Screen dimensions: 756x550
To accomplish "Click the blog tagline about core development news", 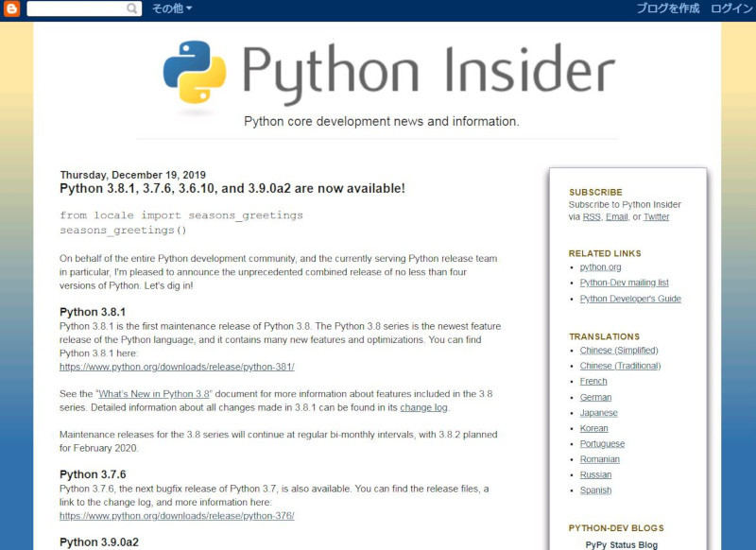I will 382,121.
